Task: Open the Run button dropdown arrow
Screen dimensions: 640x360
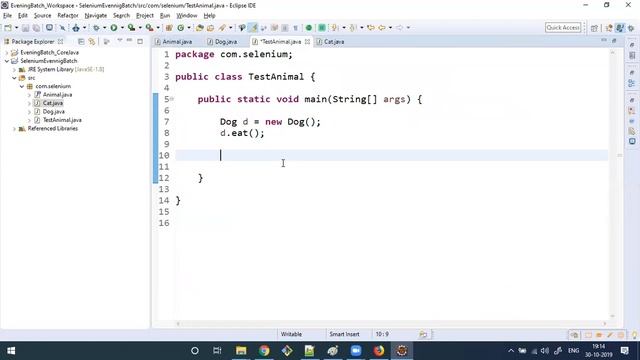Action: coord(122,28)
